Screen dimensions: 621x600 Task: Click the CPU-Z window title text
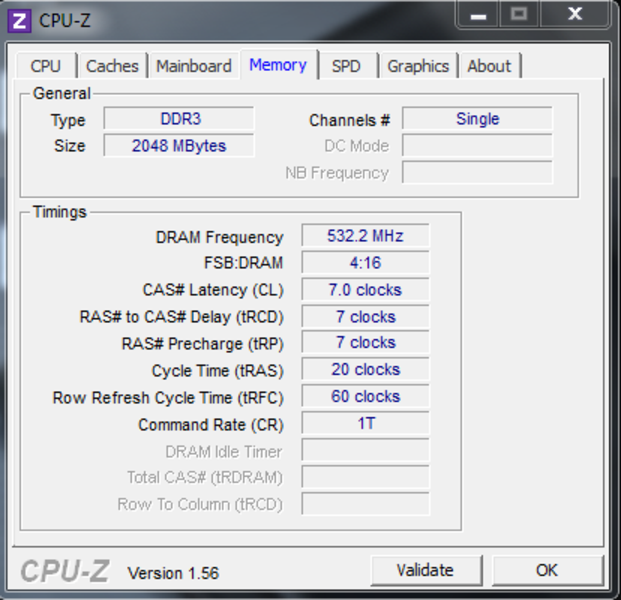65,21
